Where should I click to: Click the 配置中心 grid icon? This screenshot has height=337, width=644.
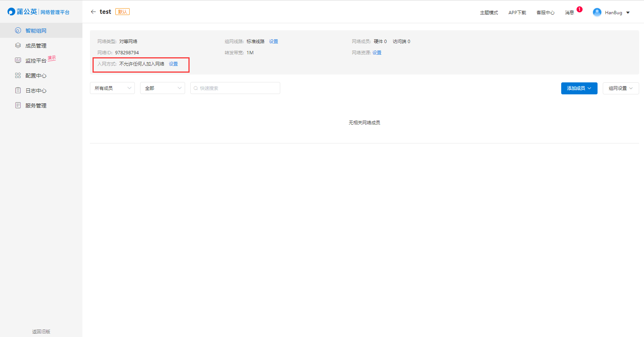coord(18,76)
